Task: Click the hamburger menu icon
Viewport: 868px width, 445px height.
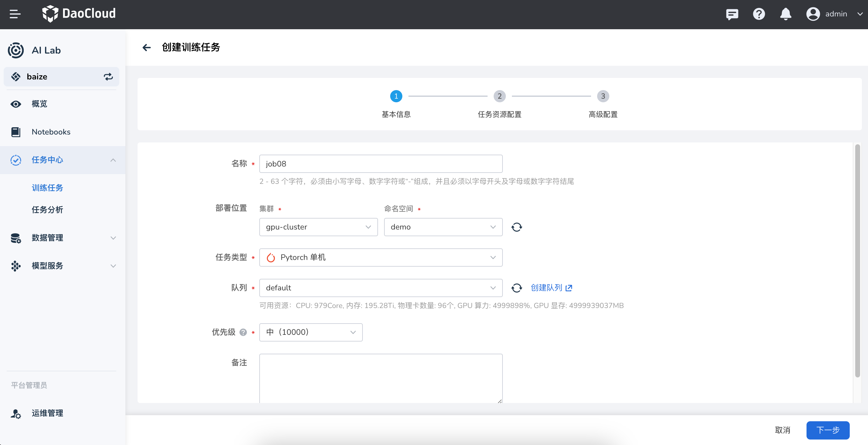Action: point(15,14)
